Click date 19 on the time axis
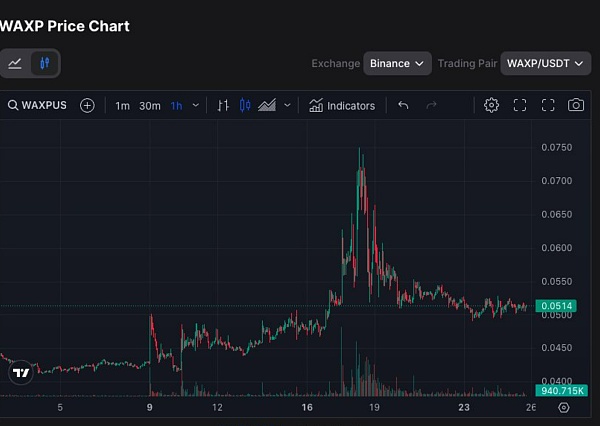 click(374, 408)
